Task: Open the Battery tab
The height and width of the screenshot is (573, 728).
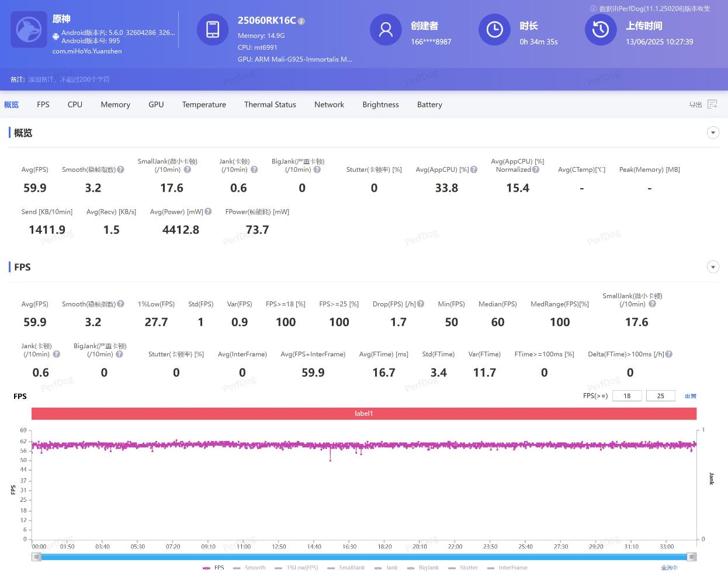Action: (429, 105)
